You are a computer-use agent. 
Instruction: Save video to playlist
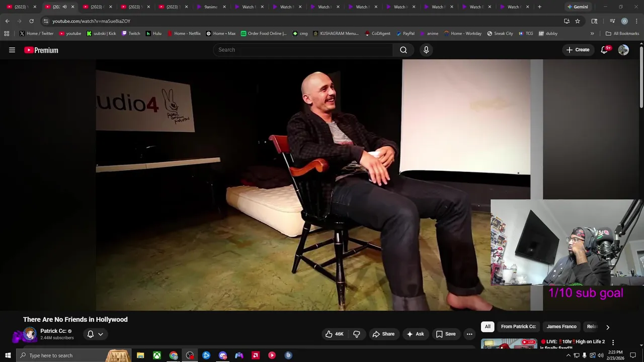pos(446,334)
